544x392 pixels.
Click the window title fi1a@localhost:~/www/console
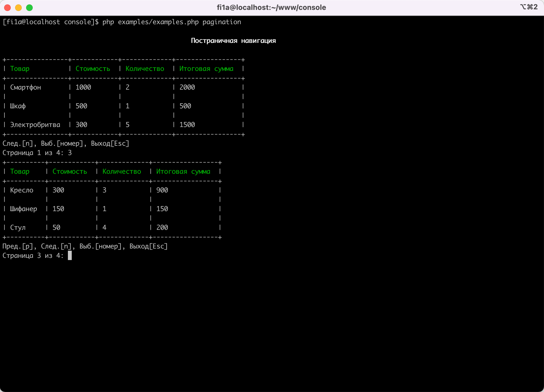271,7
